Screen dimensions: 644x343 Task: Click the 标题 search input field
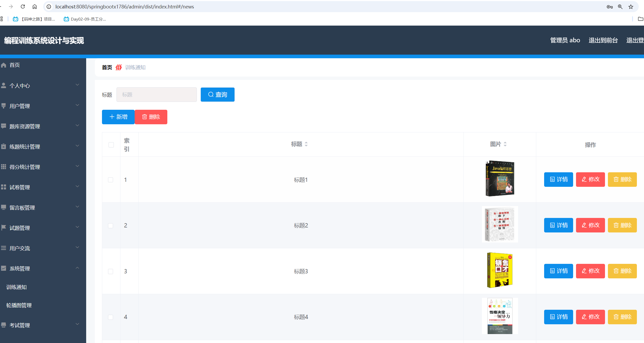click(x=157, y=94)
